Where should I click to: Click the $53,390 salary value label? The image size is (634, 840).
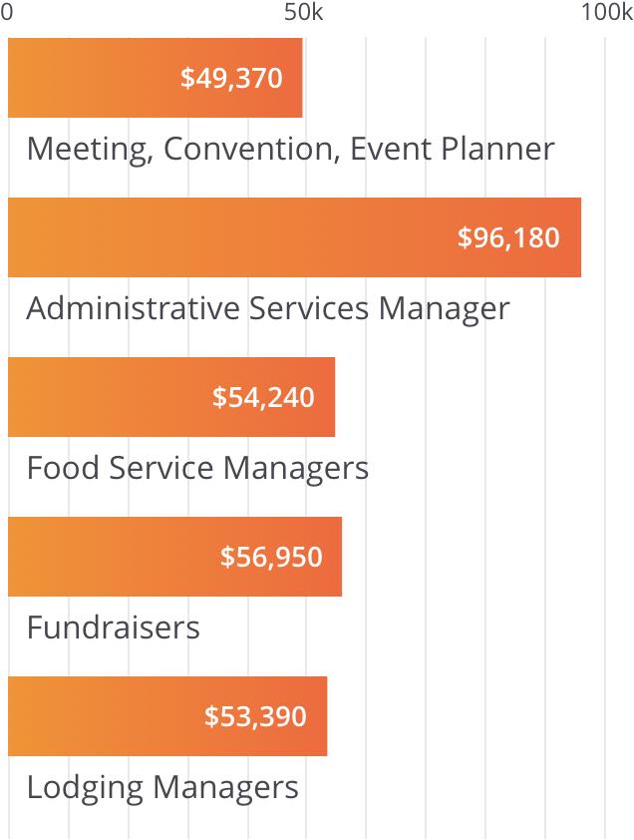(255, 715)
